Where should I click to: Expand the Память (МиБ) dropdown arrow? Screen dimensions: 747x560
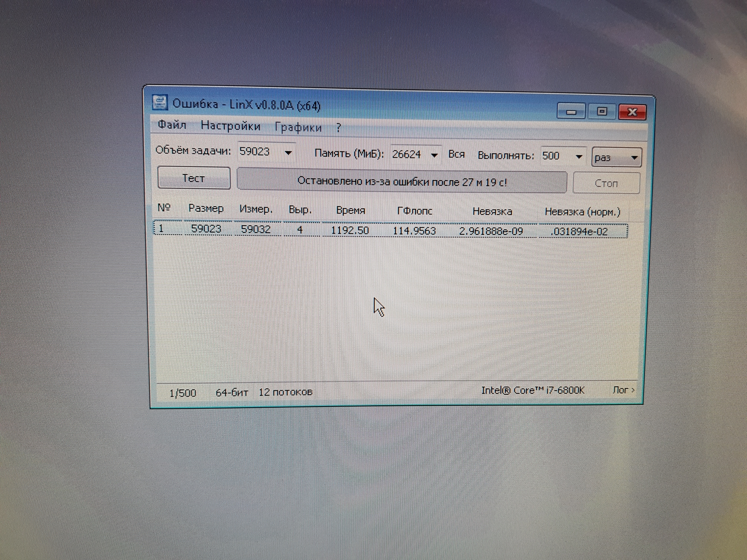434,155
